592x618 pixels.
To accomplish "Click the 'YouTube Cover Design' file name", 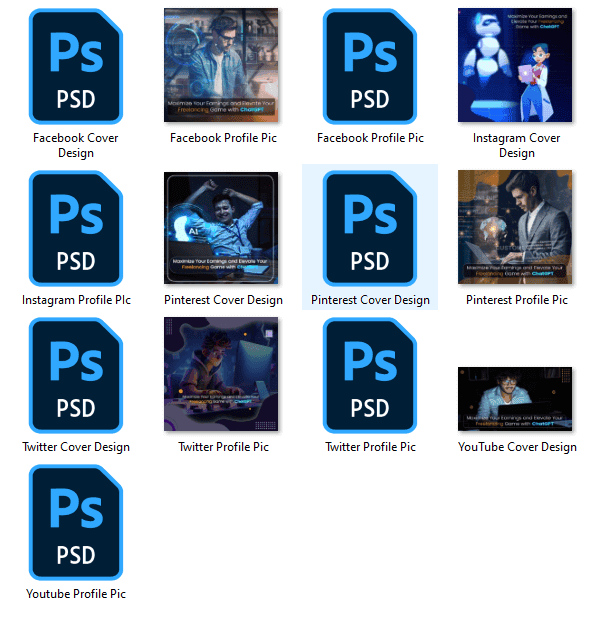I will point(517,447).
